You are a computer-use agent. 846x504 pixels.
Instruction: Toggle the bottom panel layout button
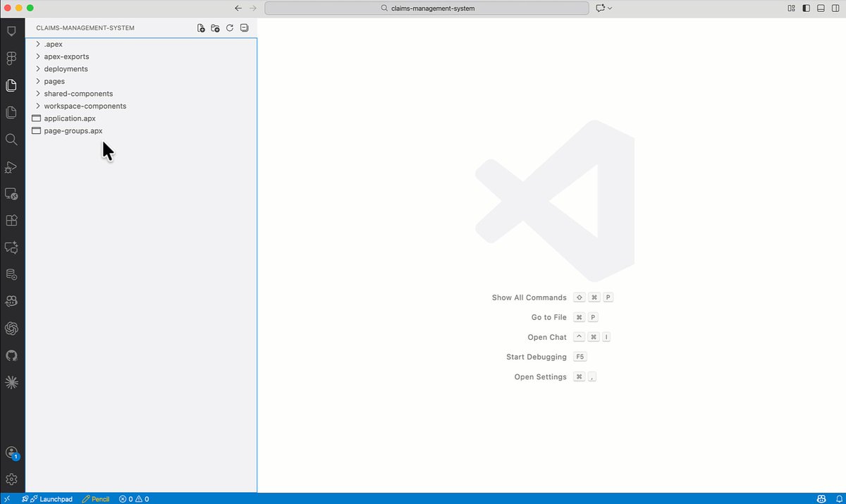821,8
